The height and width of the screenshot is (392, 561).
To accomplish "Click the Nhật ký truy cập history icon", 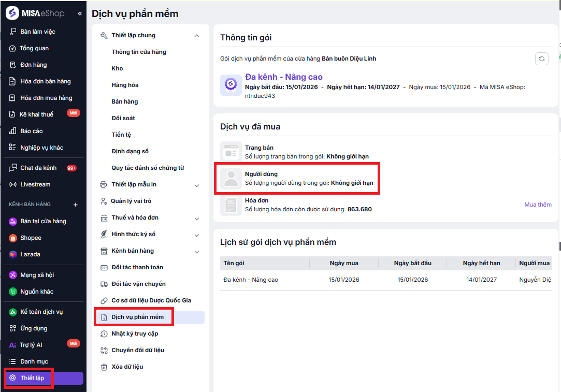I will pos(104,333).
